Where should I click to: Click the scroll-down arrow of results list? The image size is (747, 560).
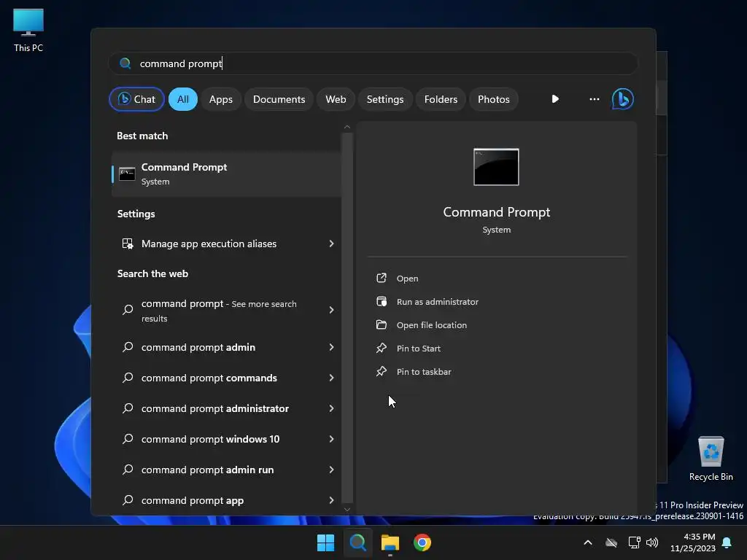tap(347, 510)
